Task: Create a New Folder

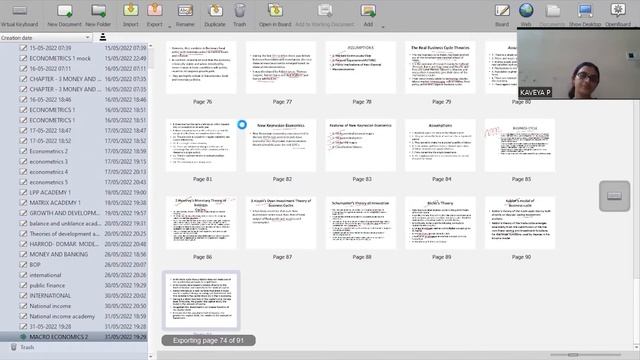Action: [x=98, y=15]
